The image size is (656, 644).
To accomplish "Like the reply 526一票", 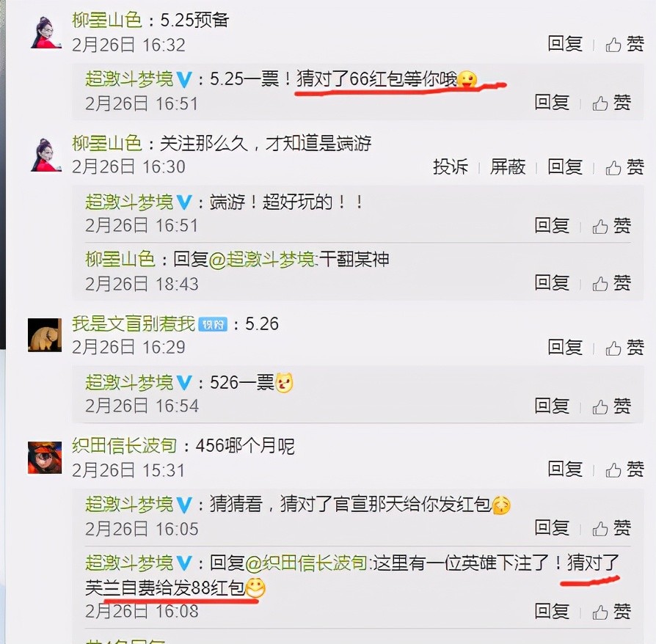I will (x=612, y=406).
